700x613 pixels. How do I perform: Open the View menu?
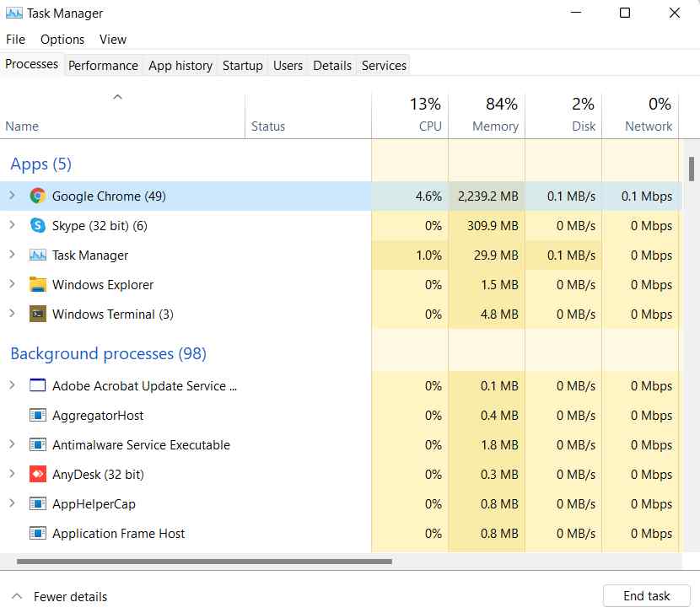[x=113, y=40]
